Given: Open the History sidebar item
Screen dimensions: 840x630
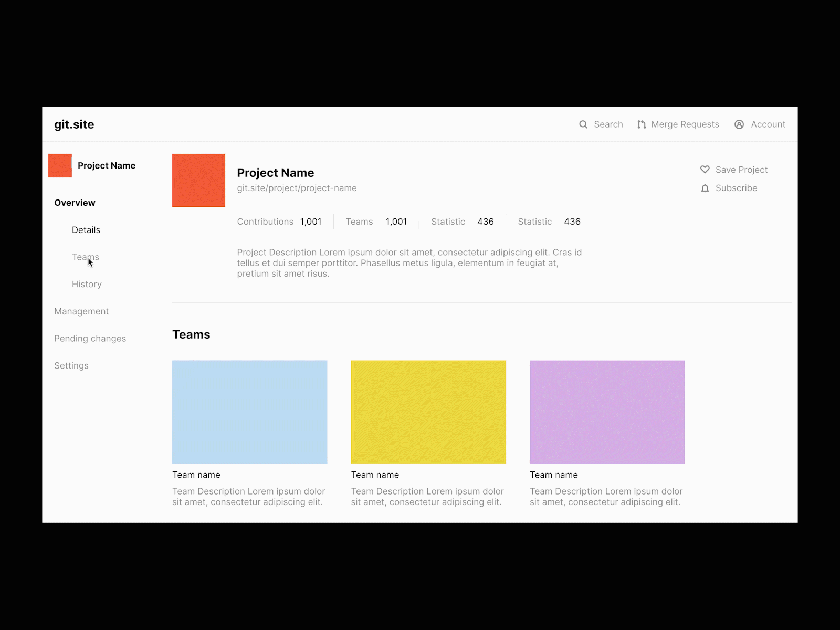Looking at the screenshot, I should 87,284.
